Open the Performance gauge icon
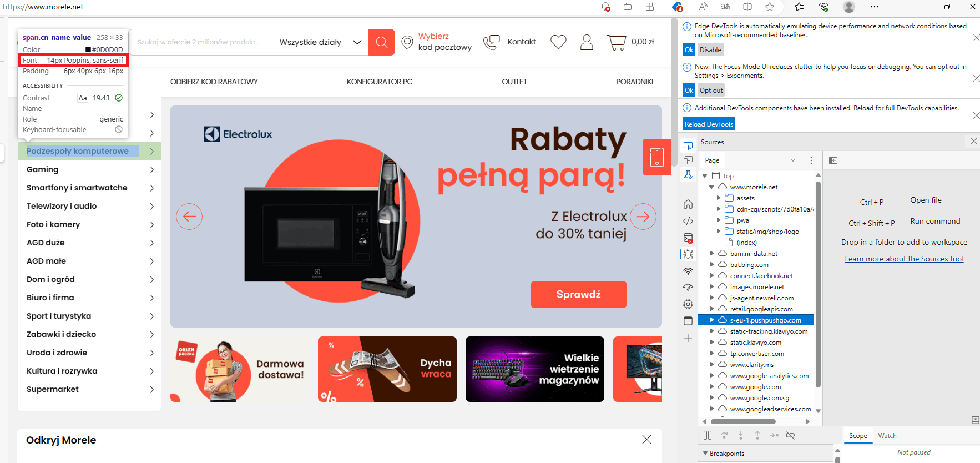The height and width of the screenshot is (463, 980). pyautogui.click(x=688, y=288)
